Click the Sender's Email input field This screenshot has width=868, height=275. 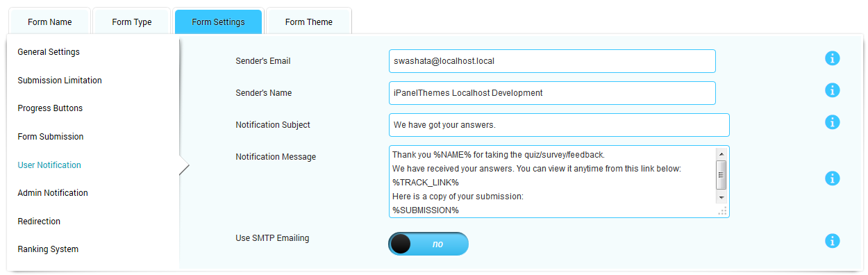[552, 61]
